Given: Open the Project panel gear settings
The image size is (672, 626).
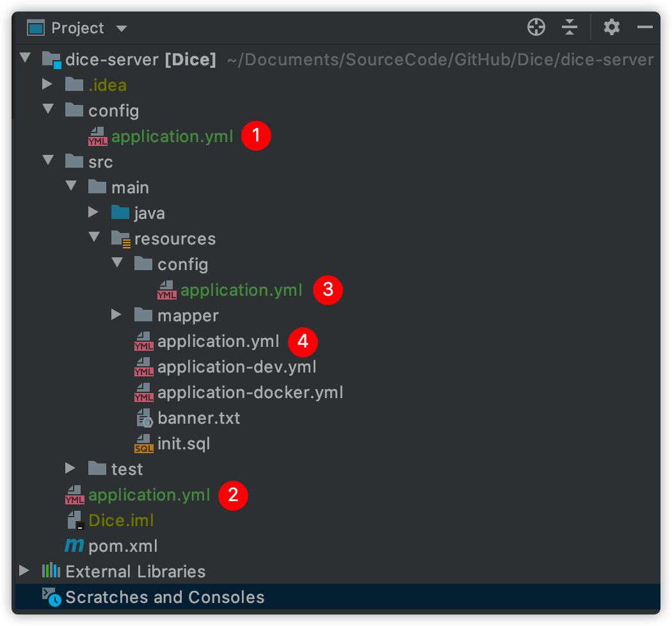Looking at the screenshot, I should pyautogui.click(x=612, y=28).
